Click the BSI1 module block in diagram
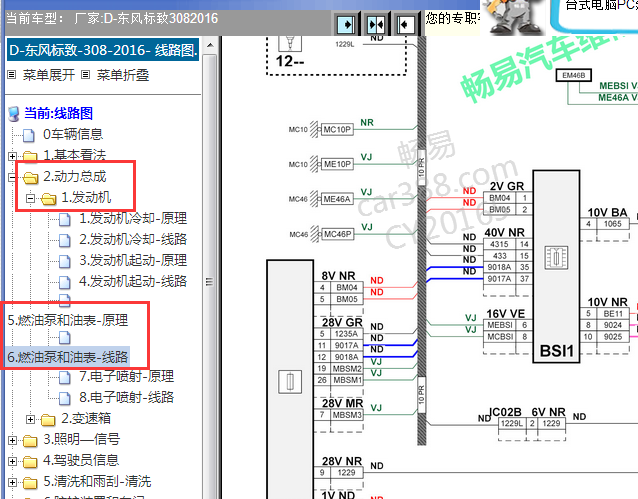 tap(556, 267)
